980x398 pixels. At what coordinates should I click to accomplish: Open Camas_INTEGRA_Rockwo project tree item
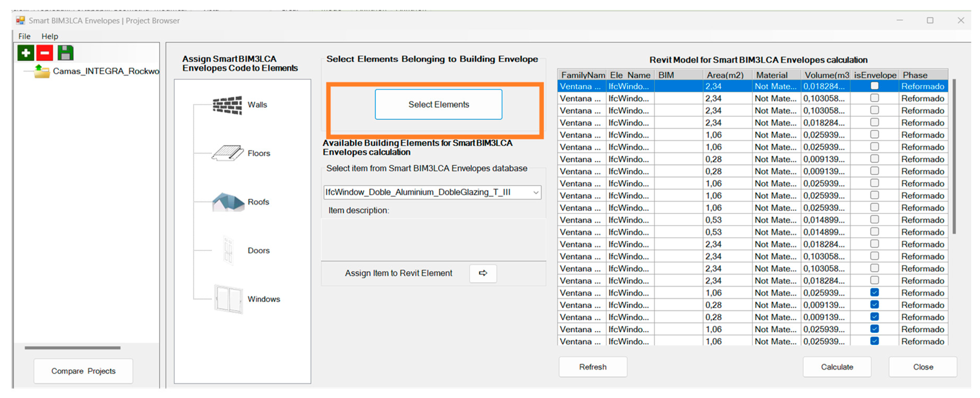[x=105, y=71]
